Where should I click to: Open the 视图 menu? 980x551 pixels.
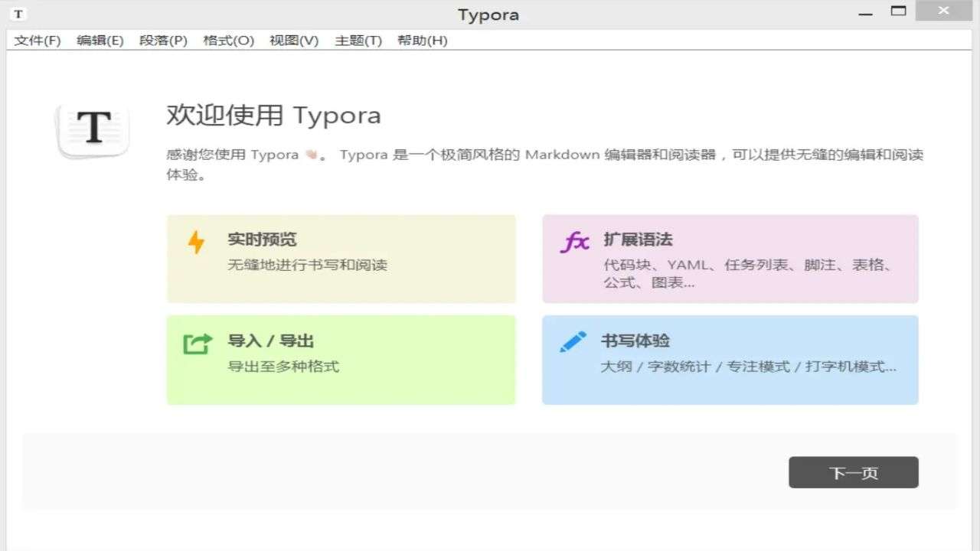click(293, 41)
